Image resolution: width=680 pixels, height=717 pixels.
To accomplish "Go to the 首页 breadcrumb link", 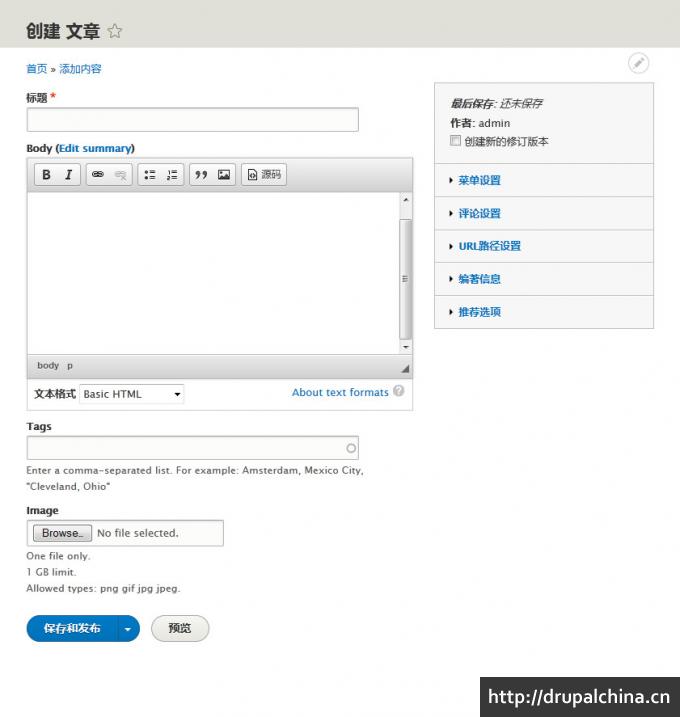I will [x=37, y=69].
